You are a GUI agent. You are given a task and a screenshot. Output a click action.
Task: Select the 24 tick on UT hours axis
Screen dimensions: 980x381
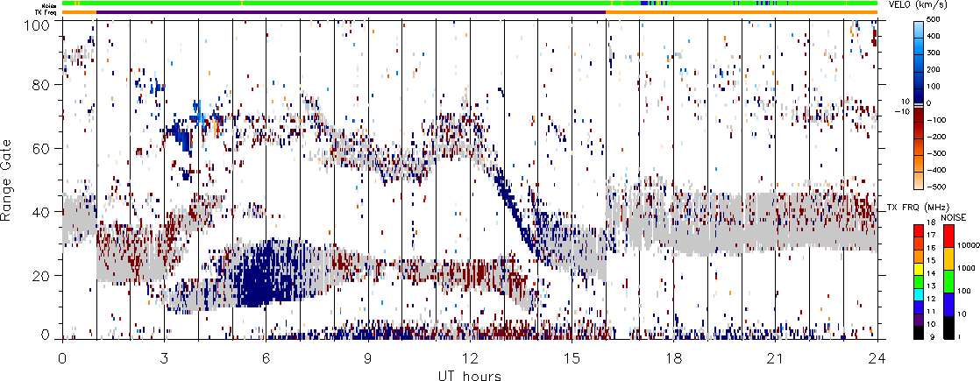coord(877,358)
